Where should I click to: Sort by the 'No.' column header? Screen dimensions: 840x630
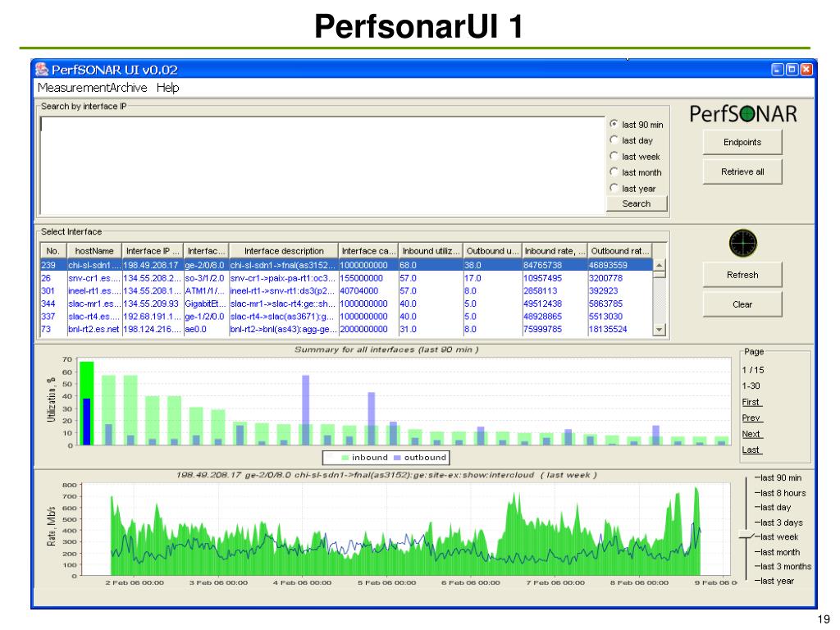52,251
